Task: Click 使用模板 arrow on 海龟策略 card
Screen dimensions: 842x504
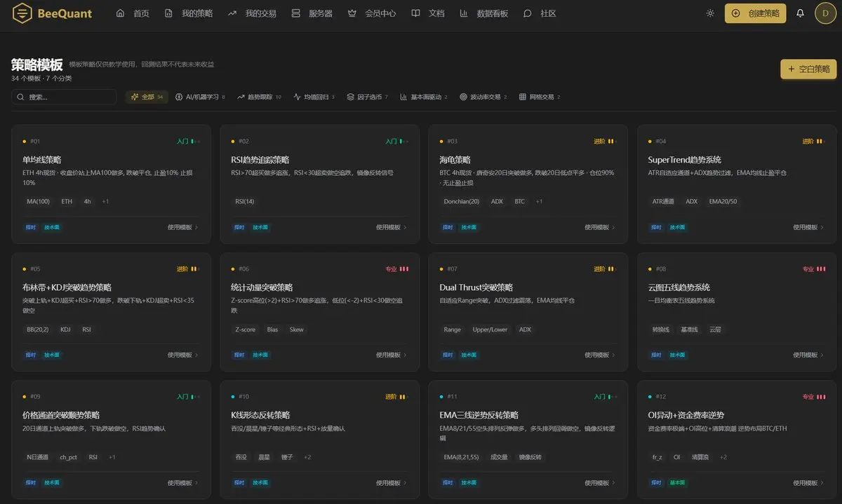Action: 613,227
